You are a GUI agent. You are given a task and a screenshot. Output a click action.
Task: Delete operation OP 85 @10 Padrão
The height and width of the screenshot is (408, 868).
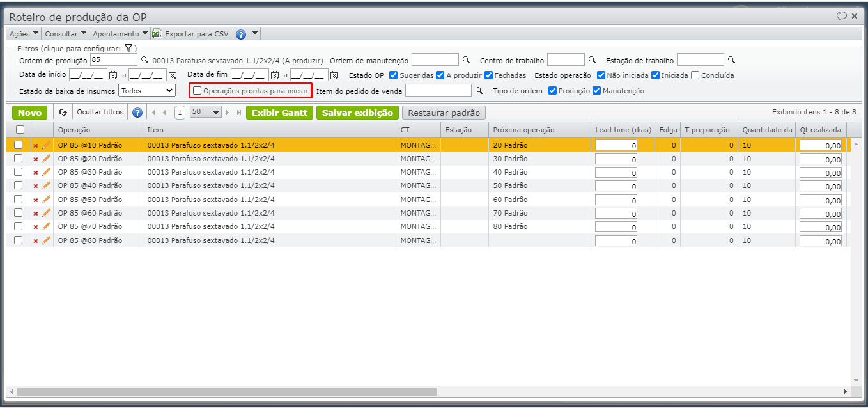pos(36,145)
